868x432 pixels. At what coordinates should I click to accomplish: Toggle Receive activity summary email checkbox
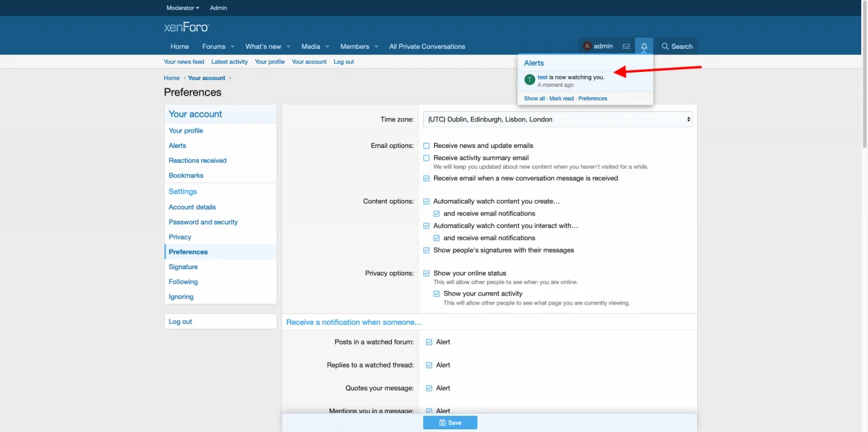point(427,158)
